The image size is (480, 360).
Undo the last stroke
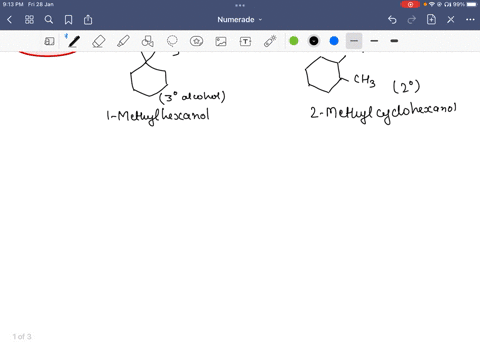point(392,20)
